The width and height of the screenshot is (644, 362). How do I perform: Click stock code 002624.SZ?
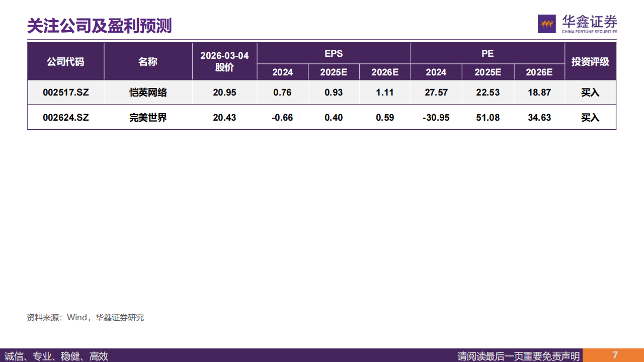[x=65, y=118]
